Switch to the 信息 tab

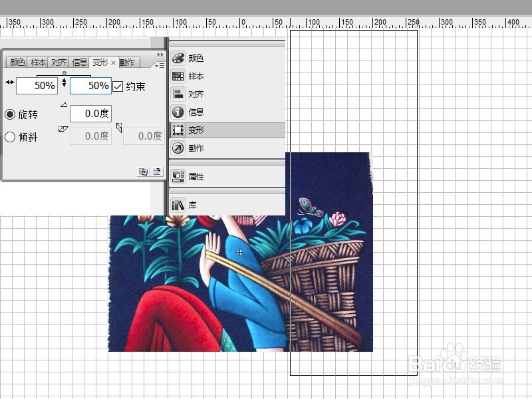coord(79,62)
